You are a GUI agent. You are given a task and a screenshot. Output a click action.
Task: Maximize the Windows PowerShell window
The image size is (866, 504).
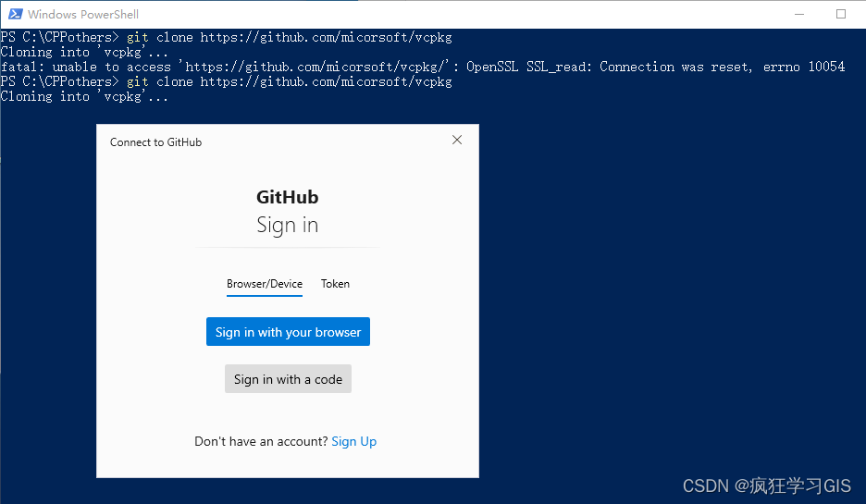(841, 15)
